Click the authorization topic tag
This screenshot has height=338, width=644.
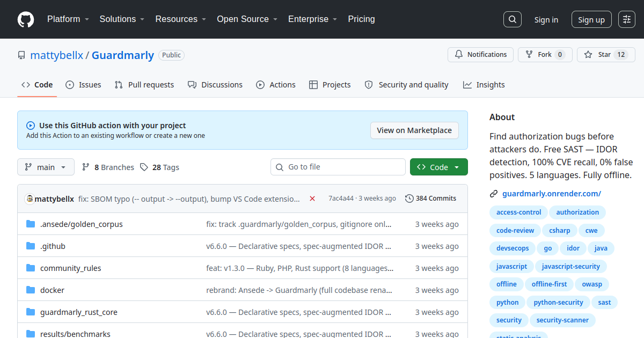click(577, 212)
